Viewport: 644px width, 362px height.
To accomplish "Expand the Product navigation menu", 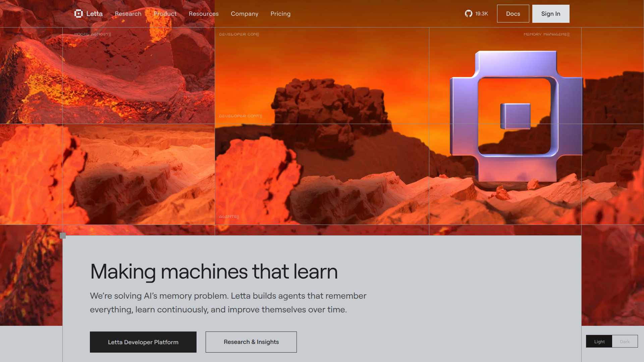I will pos(165,14).
